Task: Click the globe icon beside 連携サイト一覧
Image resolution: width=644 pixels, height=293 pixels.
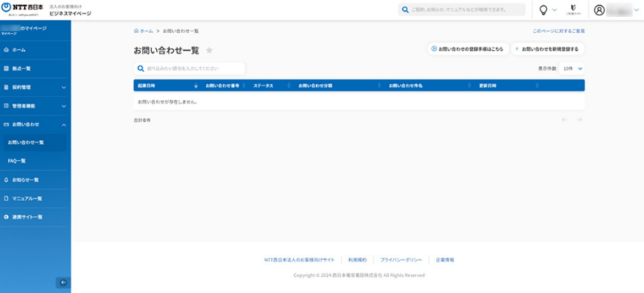Action: pyautogui.click(x=6, y=217)
